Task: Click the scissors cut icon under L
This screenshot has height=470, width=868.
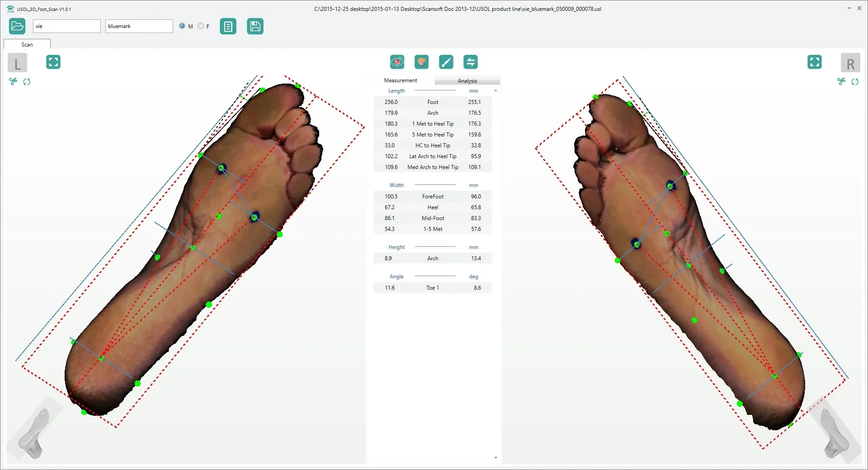Action: [x=13, y=81]
